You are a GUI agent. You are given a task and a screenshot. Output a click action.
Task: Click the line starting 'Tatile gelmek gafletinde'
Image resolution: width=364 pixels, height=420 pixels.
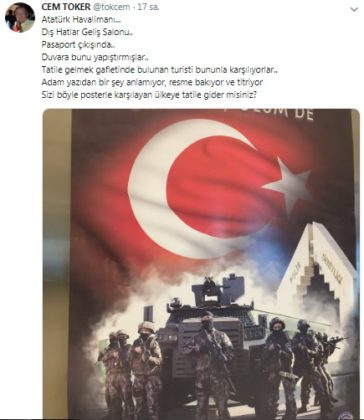tap(160, 70)
